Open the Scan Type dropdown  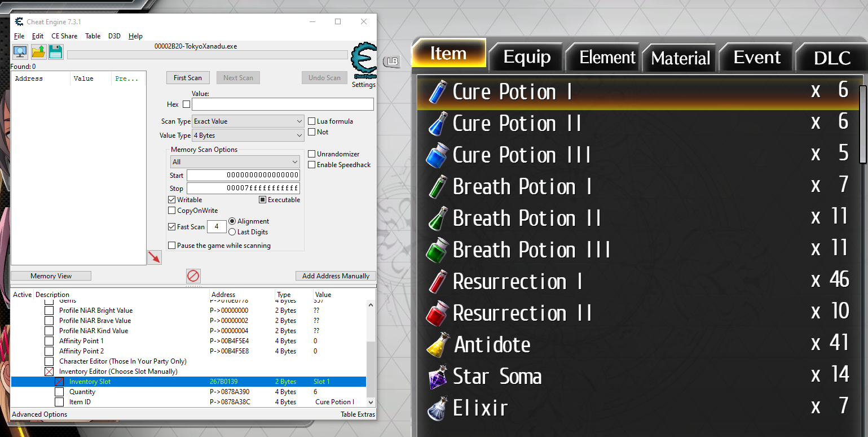[248, 121]
